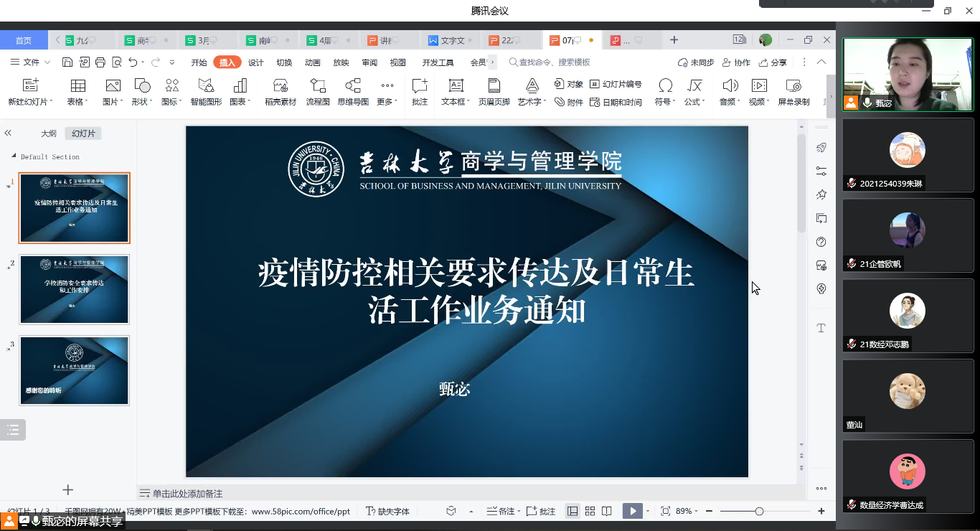This screenshot has width=980, height=531.
Task: Open the 89% zoom level dropdown
Action: point(687,511)
